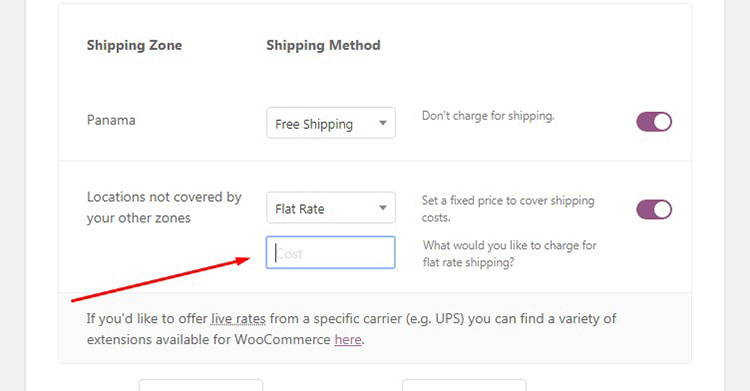Viewport: 750px width, 391px height.
Task: Click the Shipping Zone column header
Action: [x=134, y=45]
